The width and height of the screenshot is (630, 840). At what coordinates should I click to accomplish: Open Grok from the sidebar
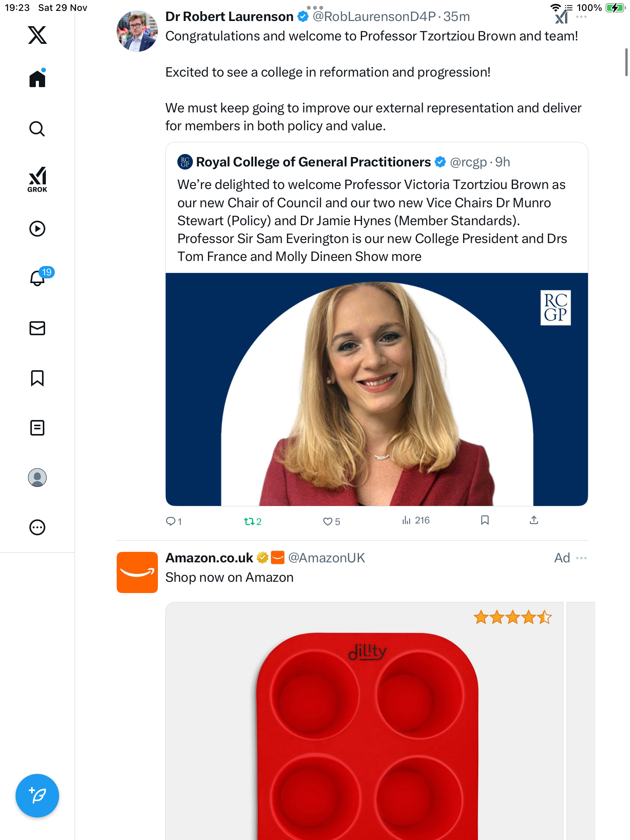[x=37, y=179]
